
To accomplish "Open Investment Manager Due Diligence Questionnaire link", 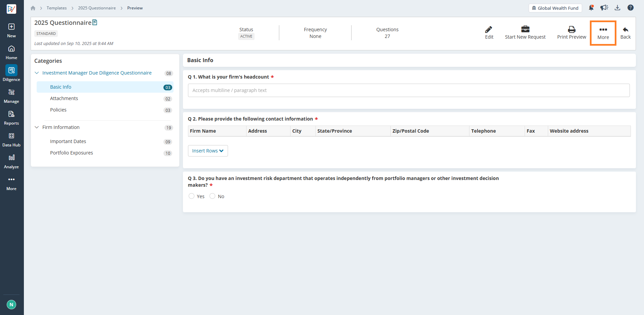I will pos(97,73).
